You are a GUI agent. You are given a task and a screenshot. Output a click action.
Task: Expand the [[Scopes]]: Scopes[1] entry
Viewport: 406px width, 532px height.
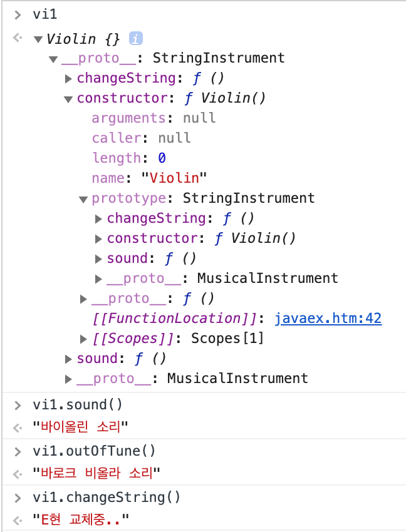point(83,339)
